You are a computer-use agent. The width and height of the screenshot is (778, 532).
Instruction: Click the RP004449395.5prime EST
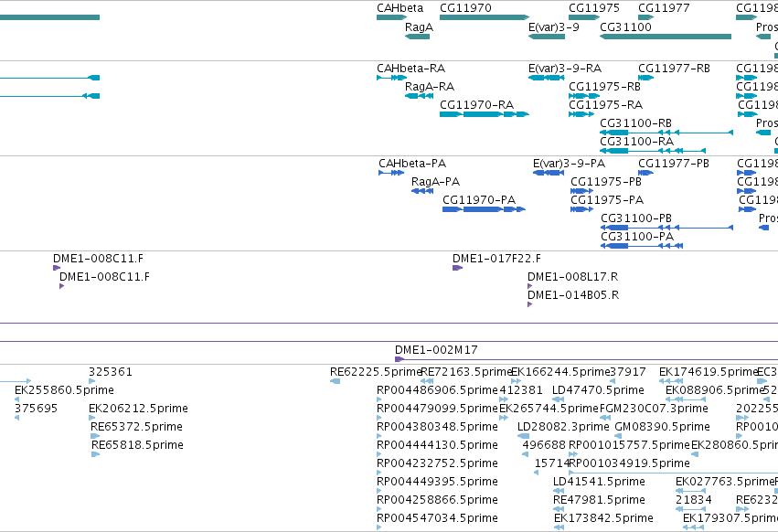(379, 491)
